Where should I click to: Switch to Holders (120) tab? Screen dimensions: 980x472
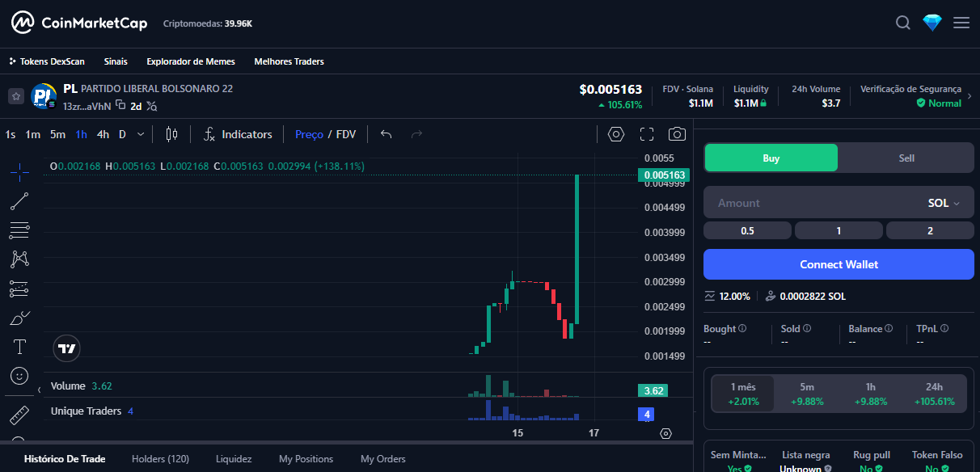coord(160,458)
